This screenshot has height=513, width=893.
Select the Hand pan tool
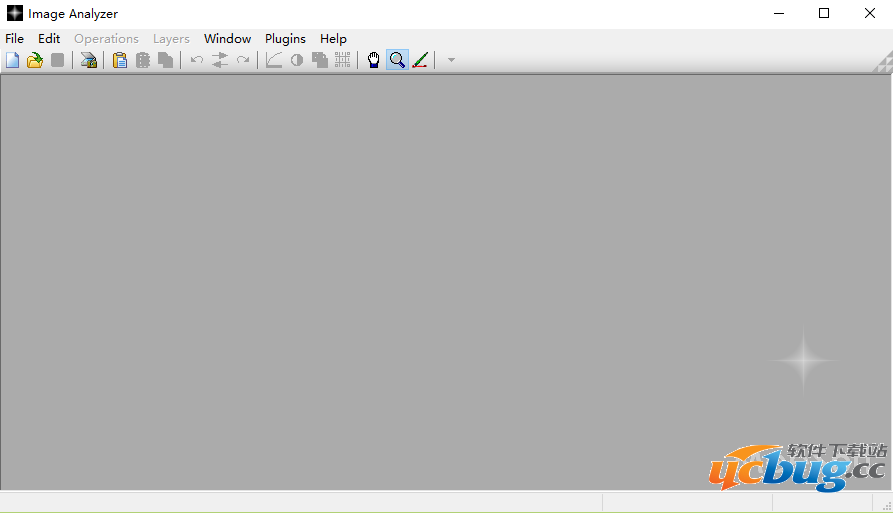pyautogui.click(x=374, y=60)
